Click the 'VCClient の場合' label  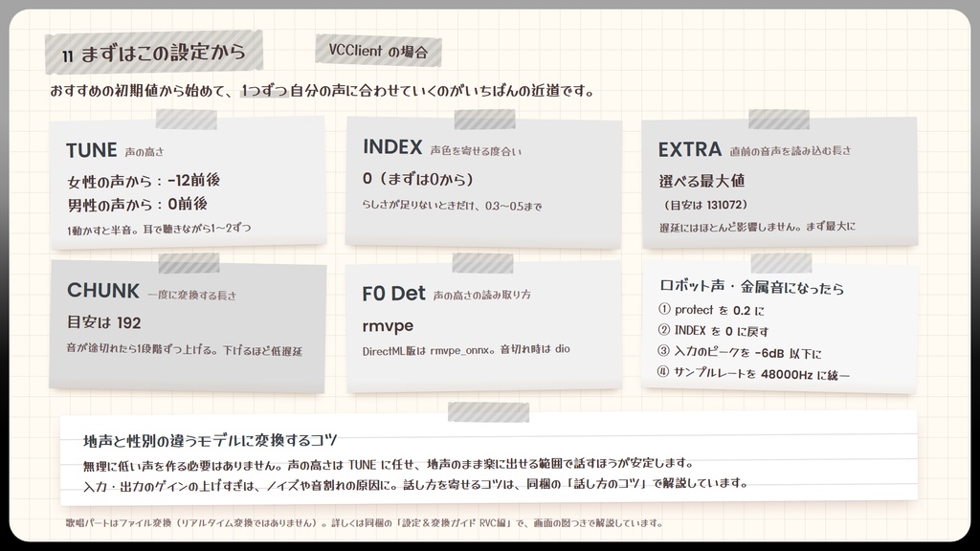(378, 51)
